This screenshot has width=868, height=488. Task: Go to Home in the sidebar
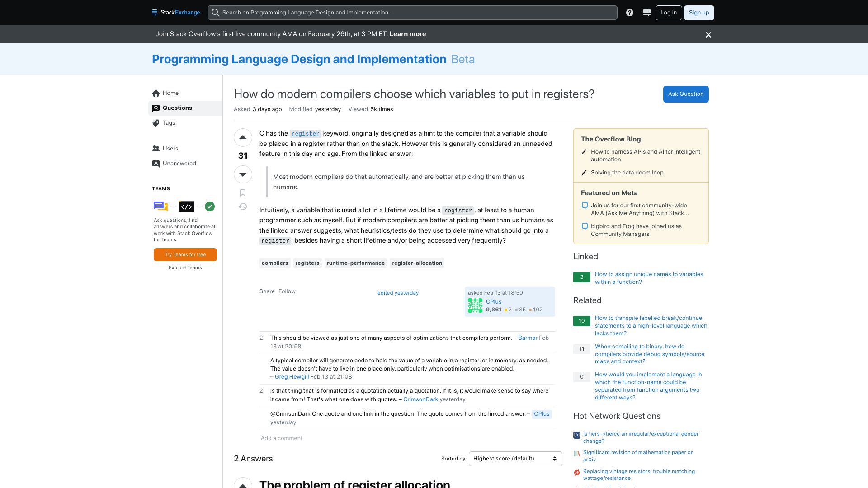tap(185, 93)
